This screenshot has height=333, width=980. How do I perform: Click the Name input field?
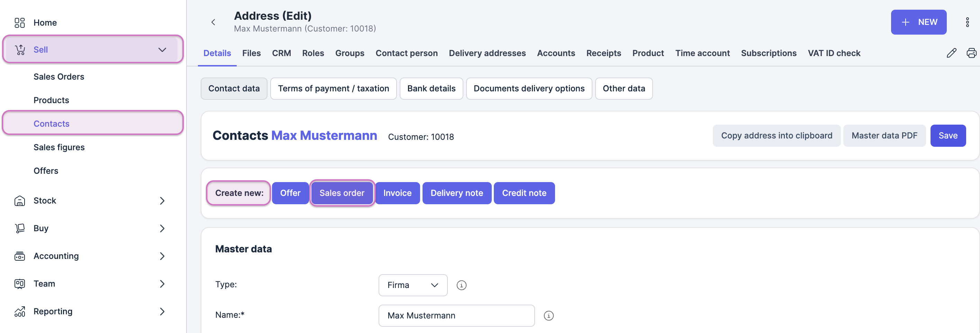pyautogui.click(x=456, y=315)
